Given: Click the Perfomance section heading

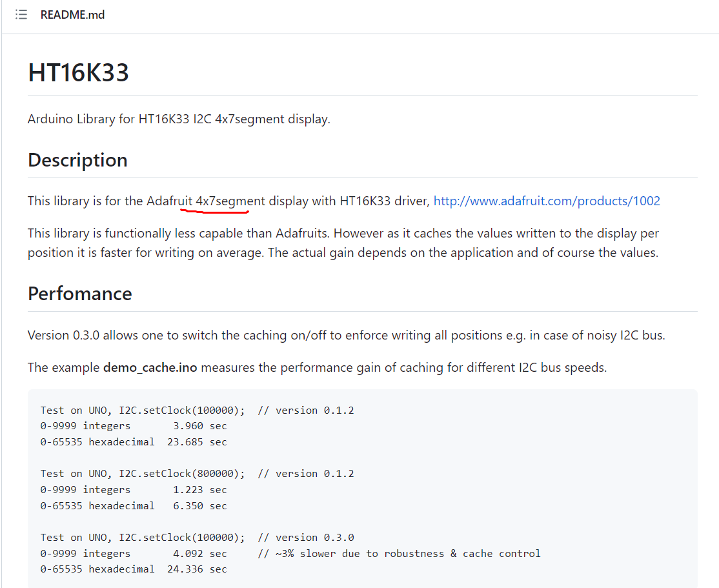Looking at the screenshot, I should (x=79, y=294).
